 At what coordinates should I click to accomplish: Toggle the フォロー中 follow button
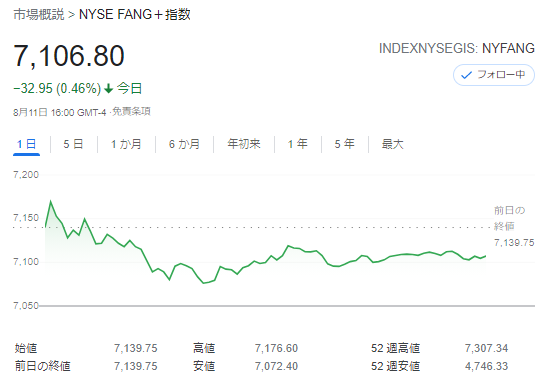point(493,75)
